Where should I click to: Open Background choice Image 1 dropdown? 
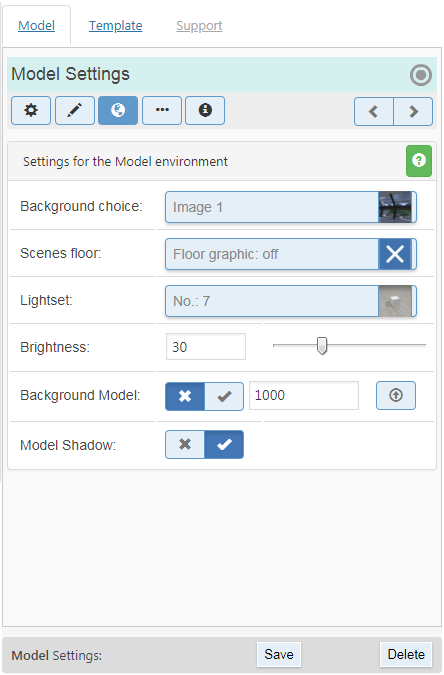pos(291,207)
